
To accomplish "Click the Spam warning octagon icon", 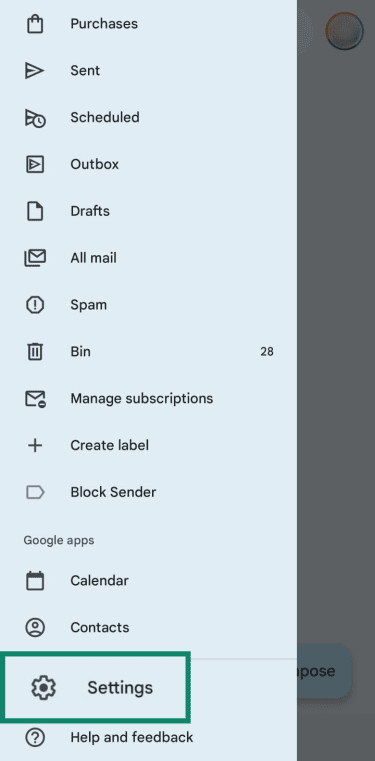I will [35, 305].
